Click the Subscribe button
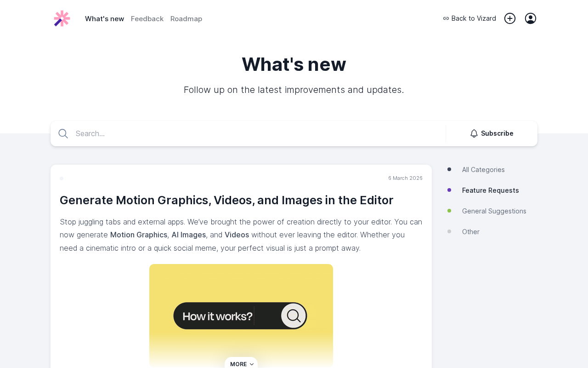588x368 pixels. click(492, 133)
